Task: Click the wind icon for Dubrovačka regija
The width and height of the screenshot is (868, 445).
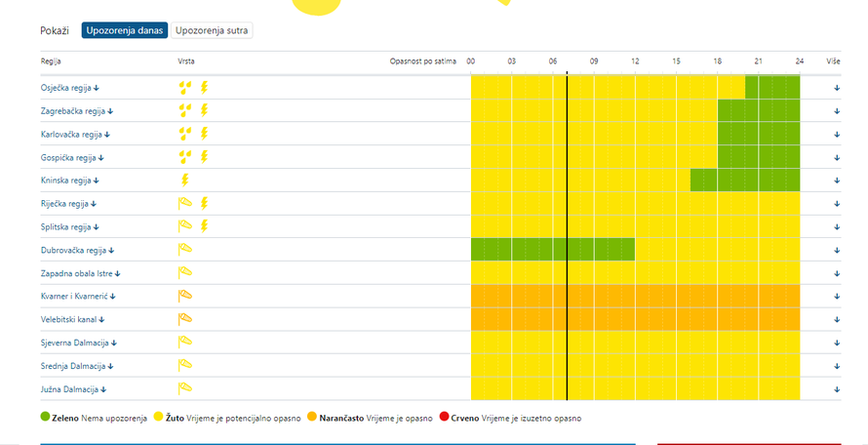Action: pyautogui.click(x=185, y=250)
